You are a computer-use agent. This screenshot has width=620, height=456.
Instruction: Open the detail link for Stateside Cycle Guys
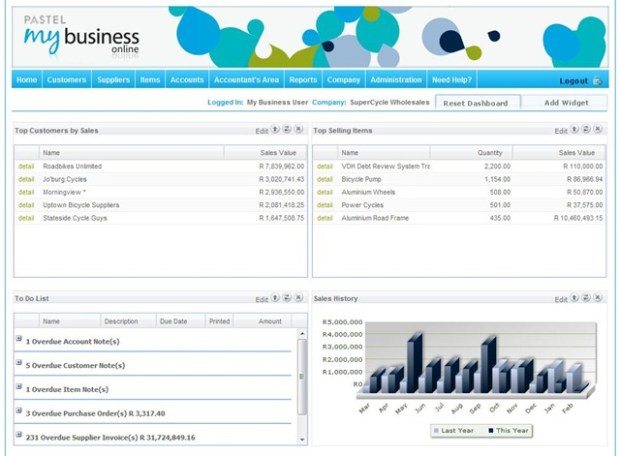[26, 218]
